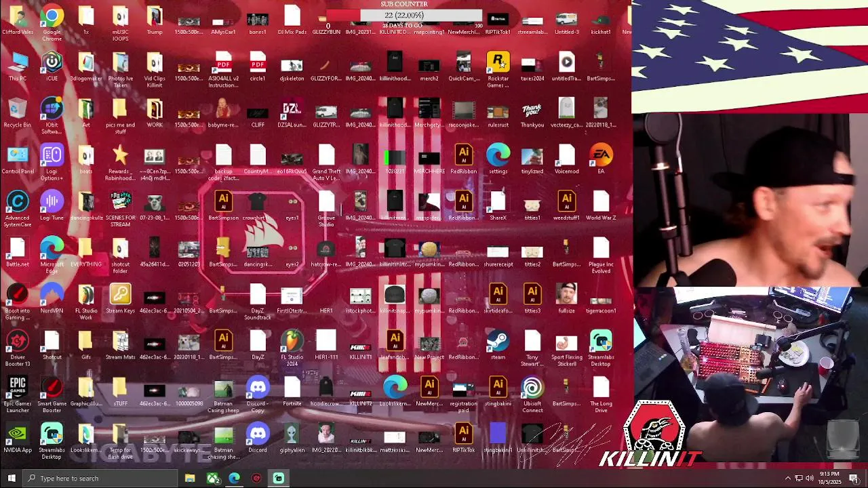Select the IObit Software folder icon

pyautogui.click(x=52, y=115)
